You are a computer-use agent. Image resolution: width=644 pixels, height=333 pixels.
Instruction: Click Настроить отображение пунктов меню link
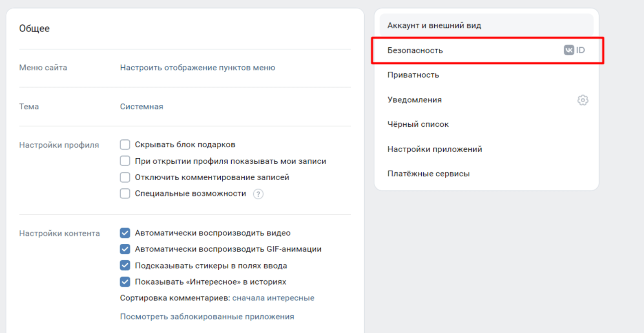197,68
